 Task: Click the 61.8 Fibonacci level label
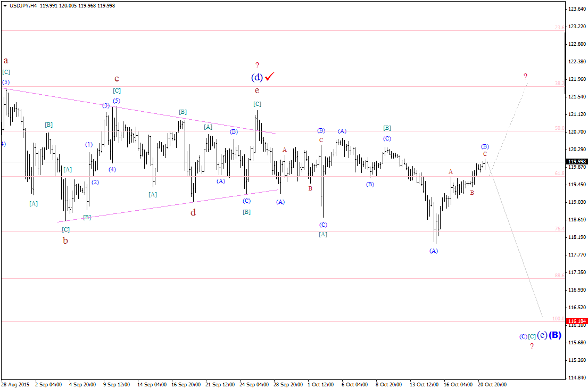(559, 173)
